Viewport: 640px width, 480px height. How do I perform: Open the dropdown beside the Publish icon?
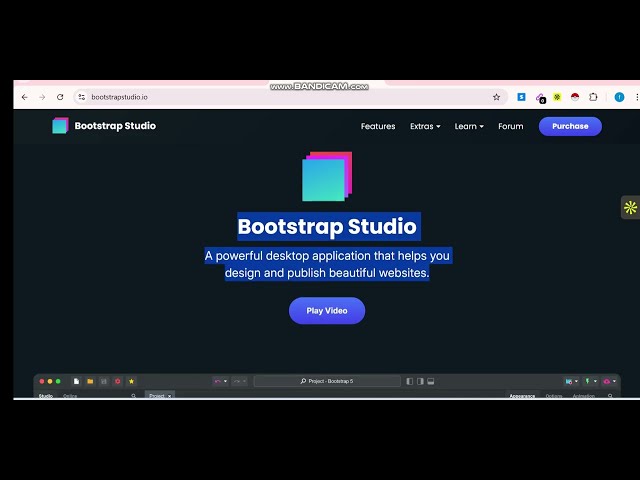point(614,381)
